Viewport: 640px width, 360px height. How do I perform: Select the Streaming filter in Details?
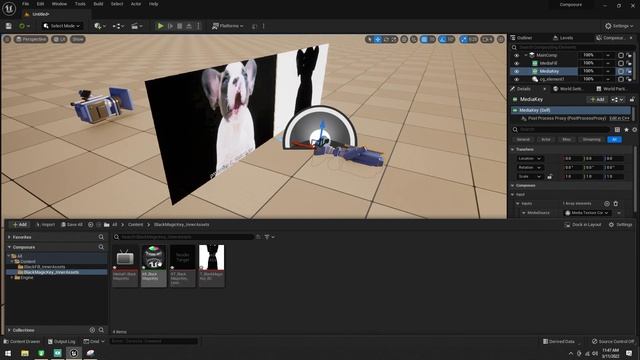(x=591, y=140)
